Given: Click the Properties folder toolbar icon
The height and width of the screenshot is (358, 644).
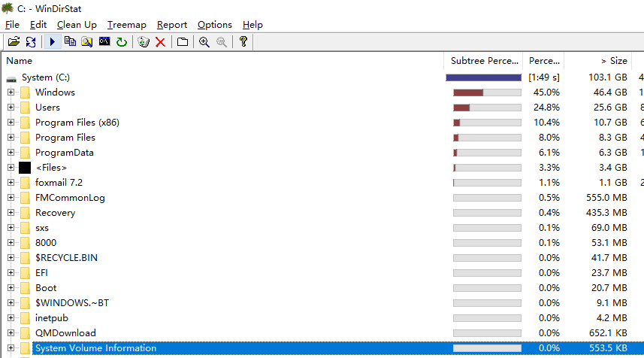Looking at the screenshot, I should tap(183, 41).
